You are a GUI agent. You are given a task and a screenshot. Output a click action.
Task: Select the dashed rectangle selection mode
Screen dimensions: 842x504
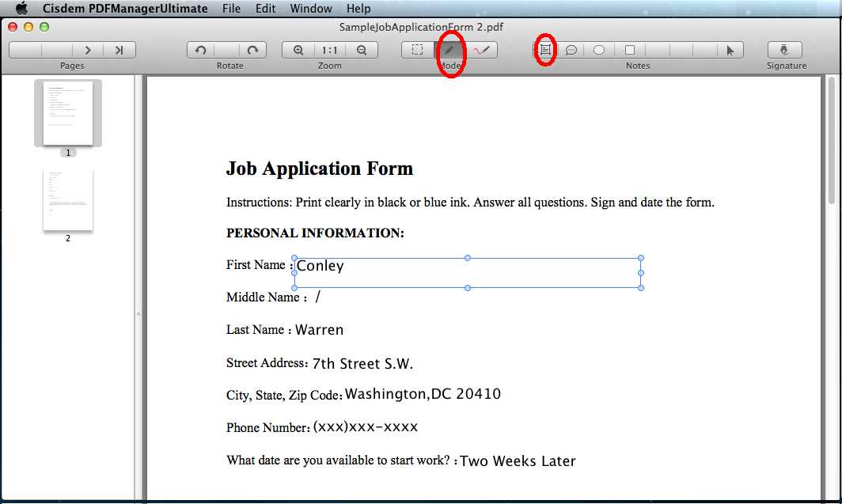tap(417, 50)
